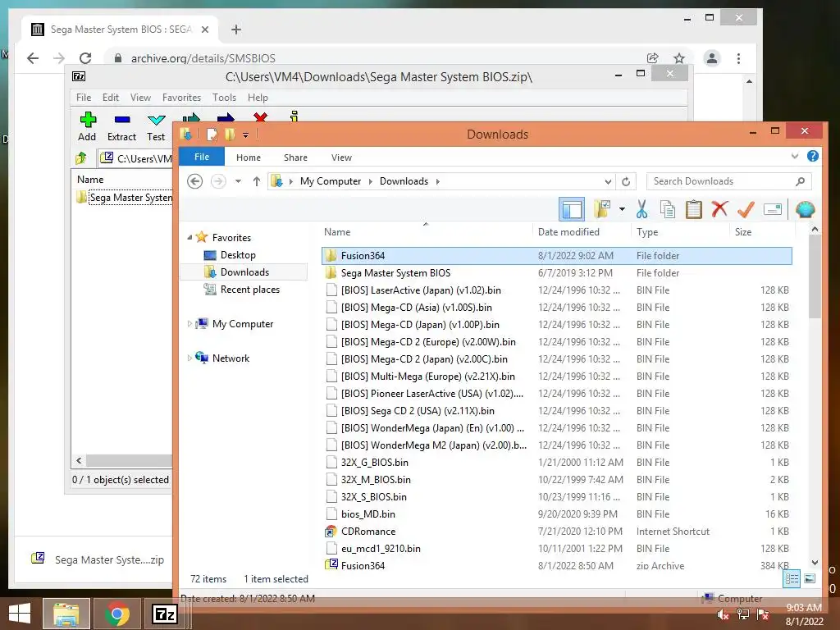Click 7-Zip Test toolbar button
This screenshot has width=840, height=630.
156,126
